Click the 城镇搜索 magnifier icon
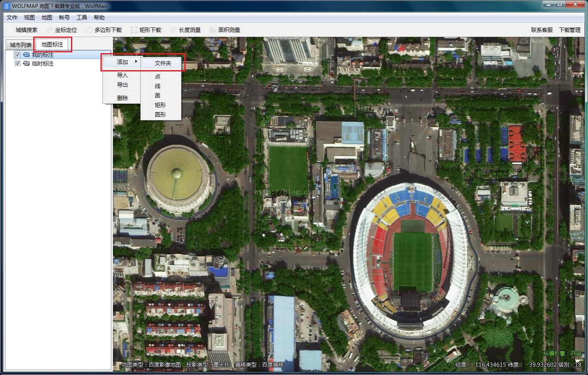 coord(10,30)
